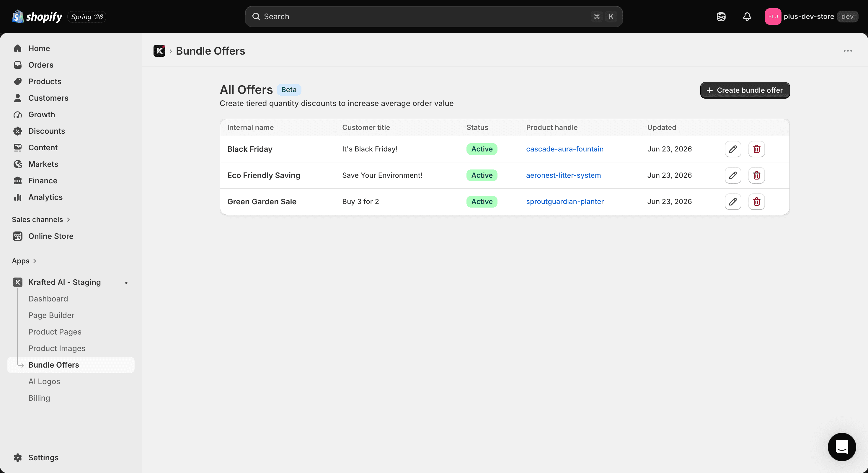Screen dimensions: 868x473
Task: Focus the Search field
Action: 434,17
